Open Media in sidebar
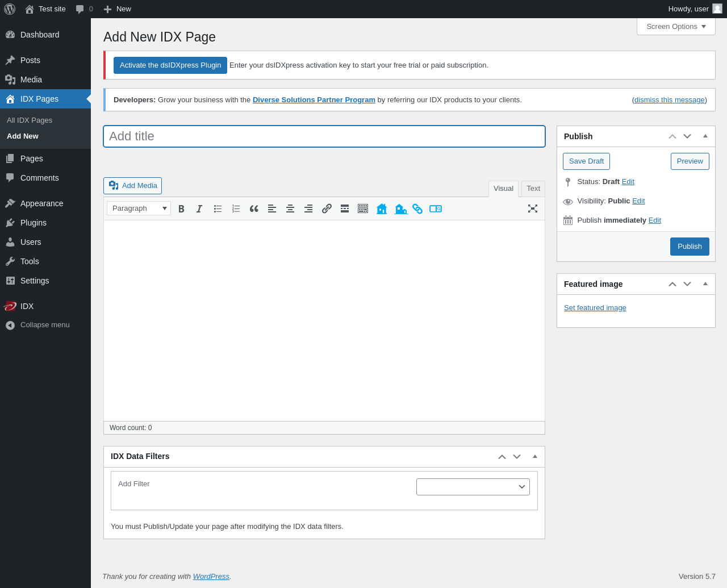 coord(45,80)
